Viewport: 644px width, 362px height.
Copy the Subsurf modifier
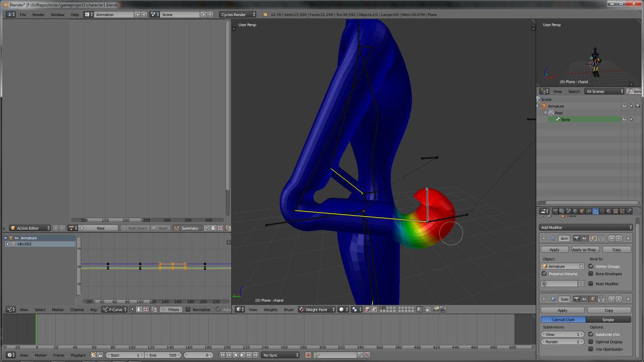609,310
